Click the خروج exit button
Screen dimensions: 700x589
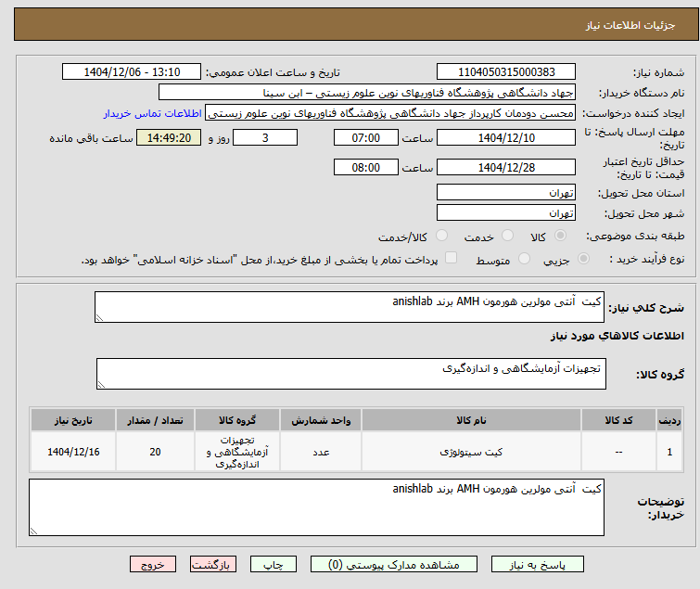point(153,564)
